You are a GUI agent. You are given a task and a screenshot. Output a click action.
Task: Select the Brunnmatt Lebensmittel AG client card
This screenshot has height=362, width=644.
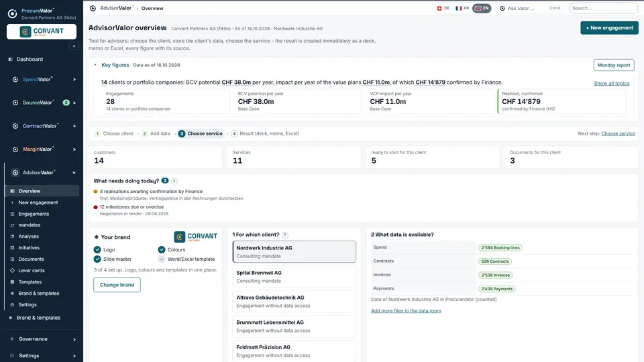coord(294,326)
